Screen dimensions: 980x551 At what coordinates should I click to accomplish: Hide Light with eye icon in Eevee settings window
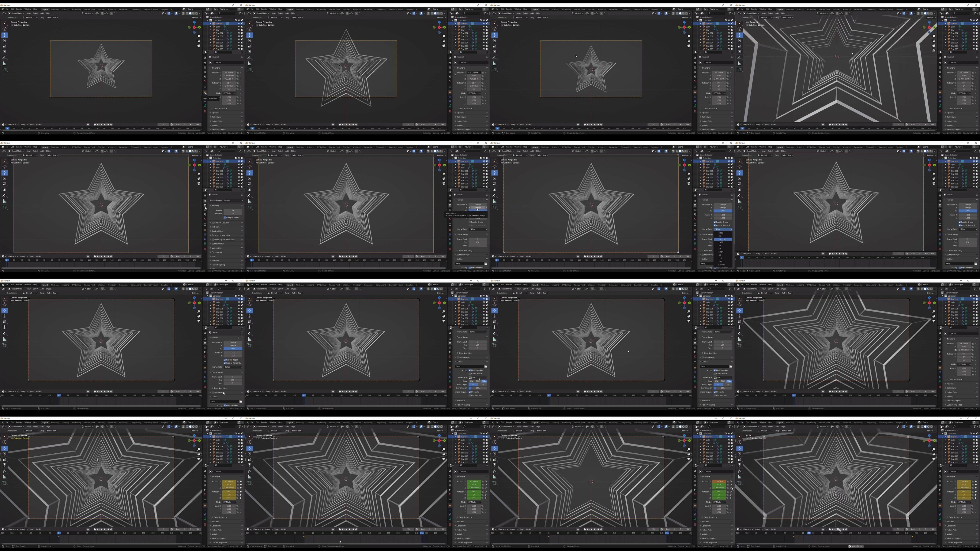(x=239, y=164)
